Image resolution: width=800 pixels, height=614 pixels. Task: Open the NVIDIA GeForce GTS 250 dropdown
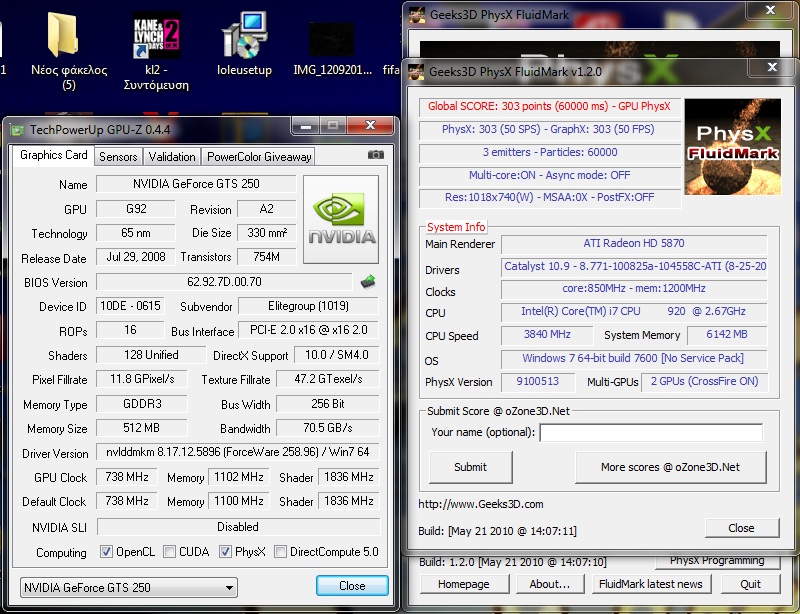(x=129, y=587)
